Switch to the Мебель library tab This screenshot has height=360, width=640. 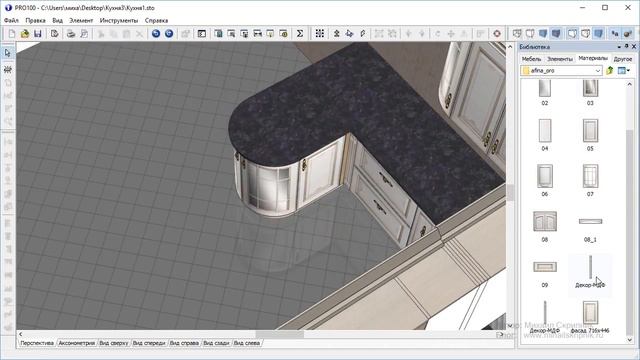531,59
